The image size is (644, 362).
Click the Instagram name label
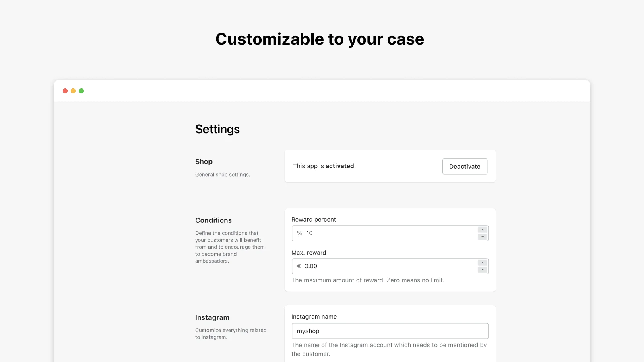[x=314, y=317]
